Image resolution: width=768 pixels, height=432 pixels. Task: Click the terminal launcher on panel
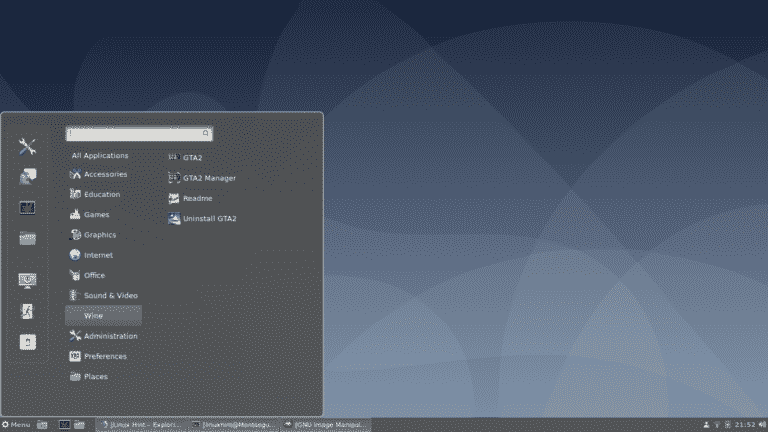pyautogui.click(x=64, y=425)
